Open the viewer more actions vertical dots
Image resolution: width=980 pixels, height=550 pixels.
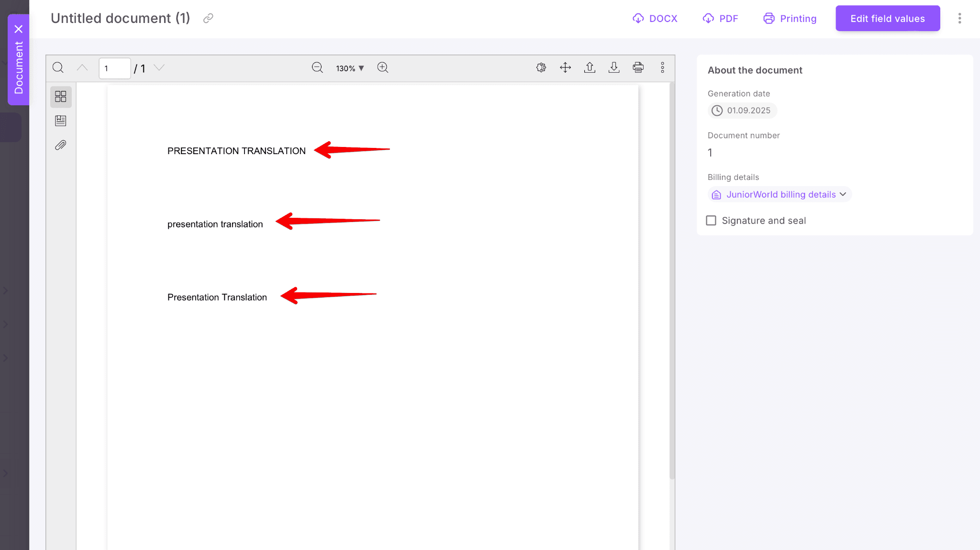click(662, 67)
